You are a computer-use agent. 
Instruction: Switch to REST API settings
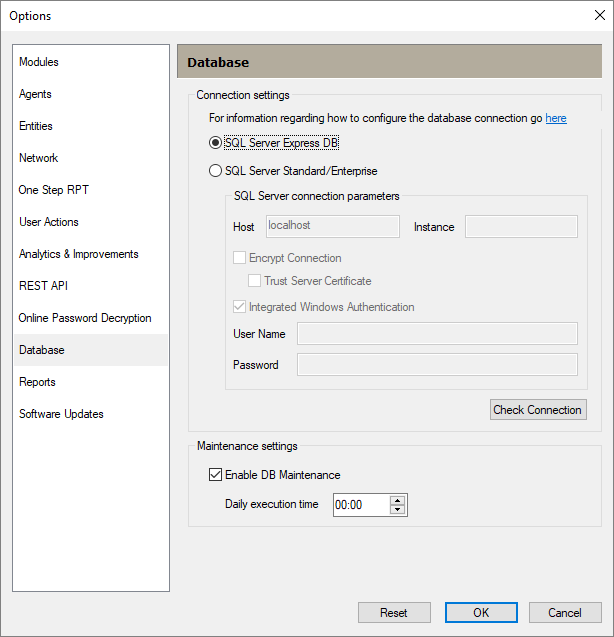pyautogui.click(x=42, y=286)
